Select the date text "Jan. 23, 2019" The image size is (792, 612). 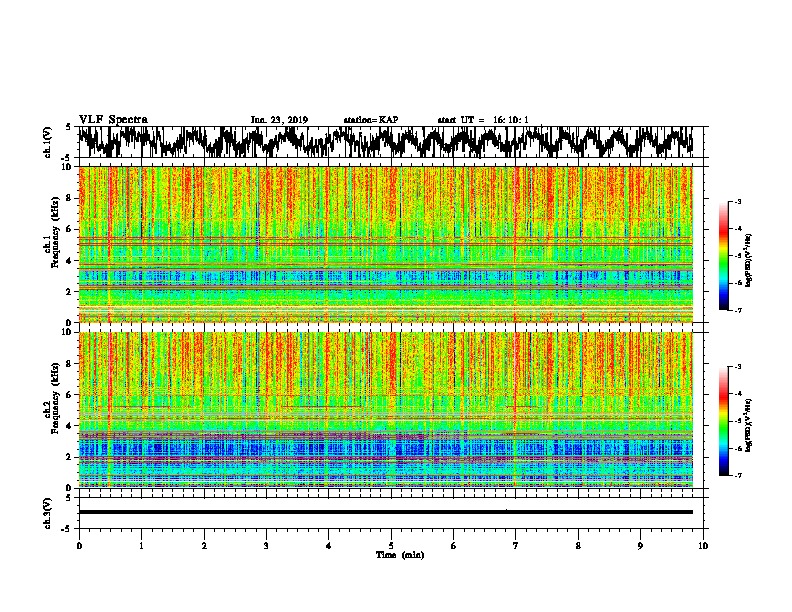click(x=279, y=120)
